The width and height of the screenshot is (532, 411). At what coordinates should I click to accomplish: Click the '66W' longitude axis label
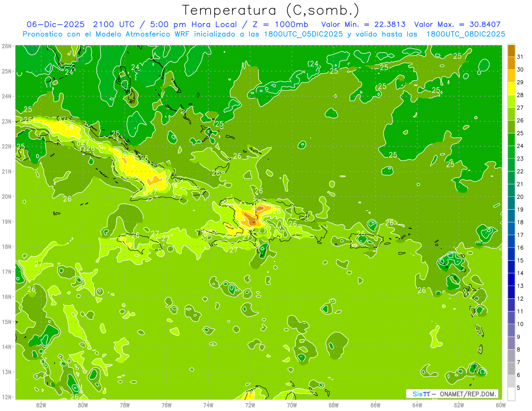[x=376, y=405]
